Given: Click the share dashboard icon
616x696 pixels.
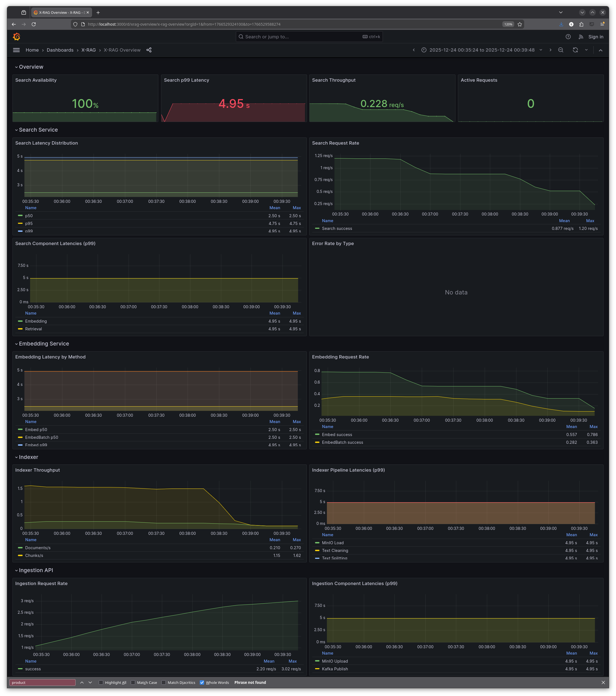Looking at the screenshot, I should [x=149, y=50].
